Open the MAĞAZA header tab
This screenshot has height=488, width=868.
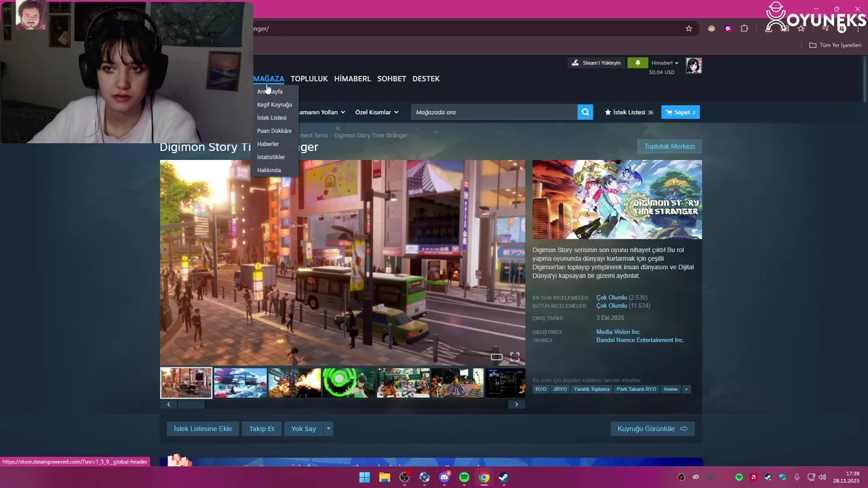click(x=269, y=79)
